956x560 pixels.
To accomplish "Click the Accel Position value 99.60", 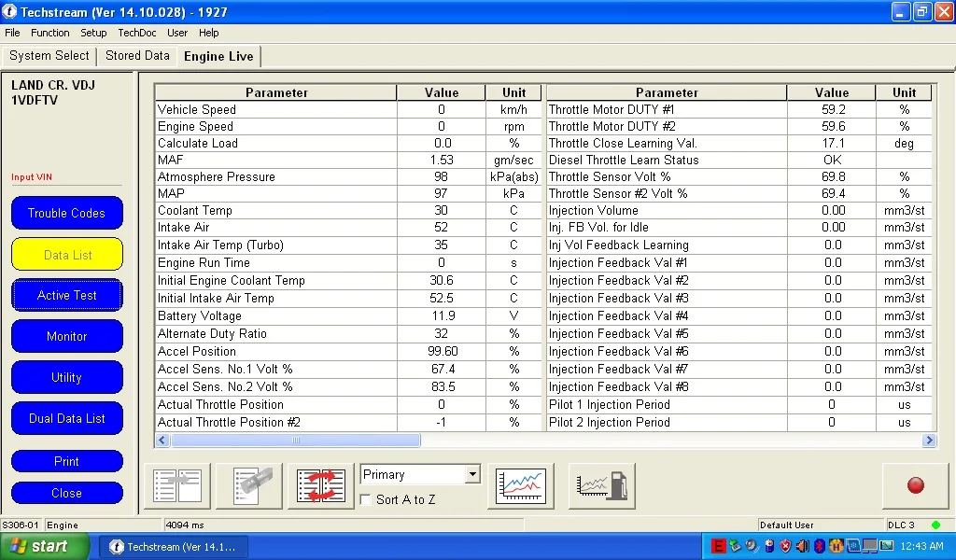I will coord(443,352).
